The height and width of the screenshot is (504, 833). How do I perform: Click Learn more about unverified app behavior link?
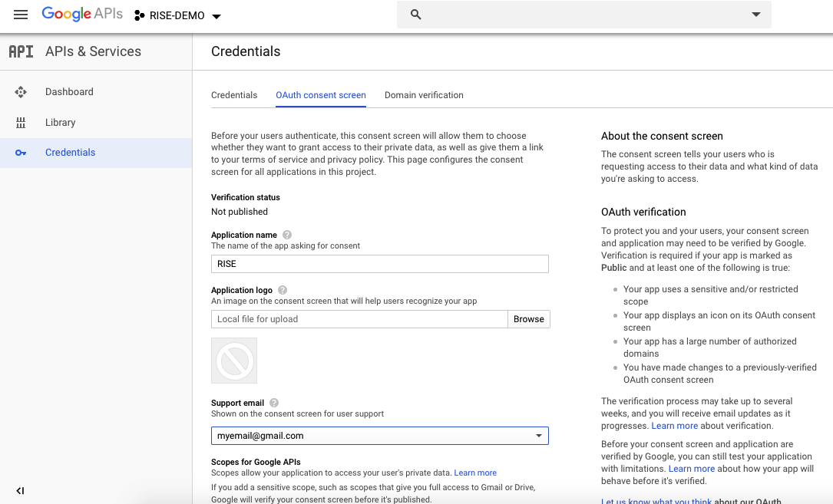pyautogui.click(x=692, y=469)
